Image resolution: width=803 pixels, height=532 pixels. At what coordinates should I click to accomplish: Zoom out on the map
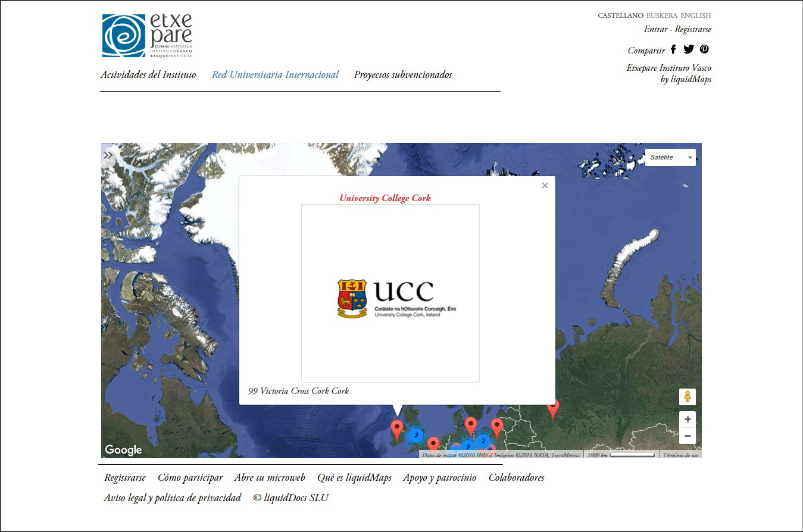688,436
